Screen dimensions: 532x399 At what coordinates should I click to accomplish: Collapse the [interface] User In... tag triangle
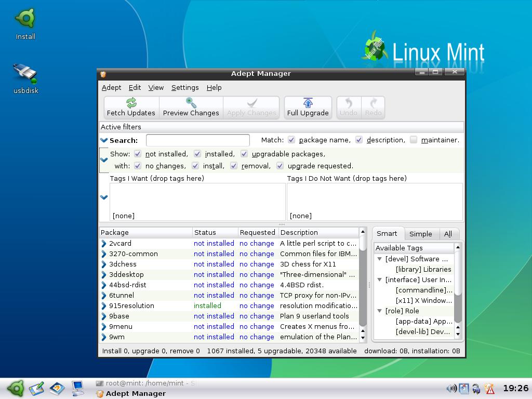(380, 280)
